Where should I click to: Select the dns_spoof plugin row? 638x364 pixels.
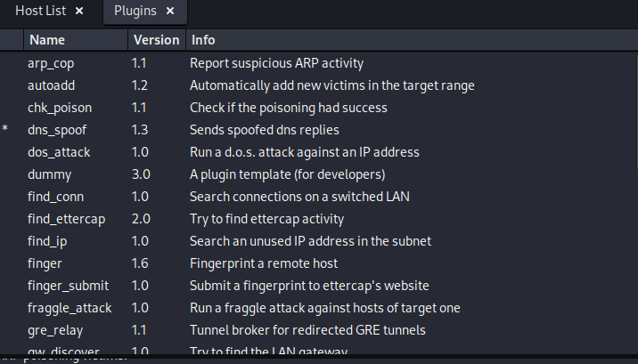point(317,130)
